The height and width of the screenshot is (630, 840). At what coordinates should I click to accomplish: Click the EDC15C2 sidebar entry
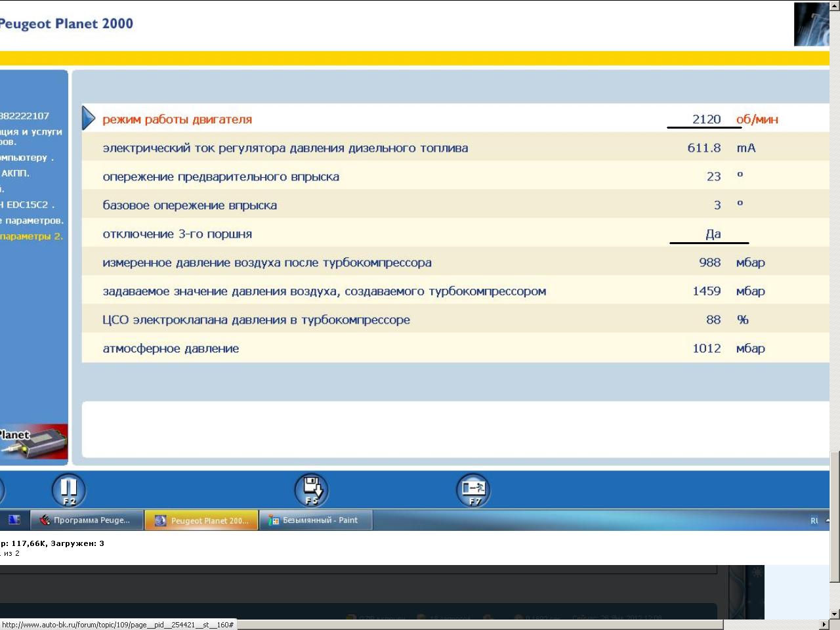coord(28,205)
